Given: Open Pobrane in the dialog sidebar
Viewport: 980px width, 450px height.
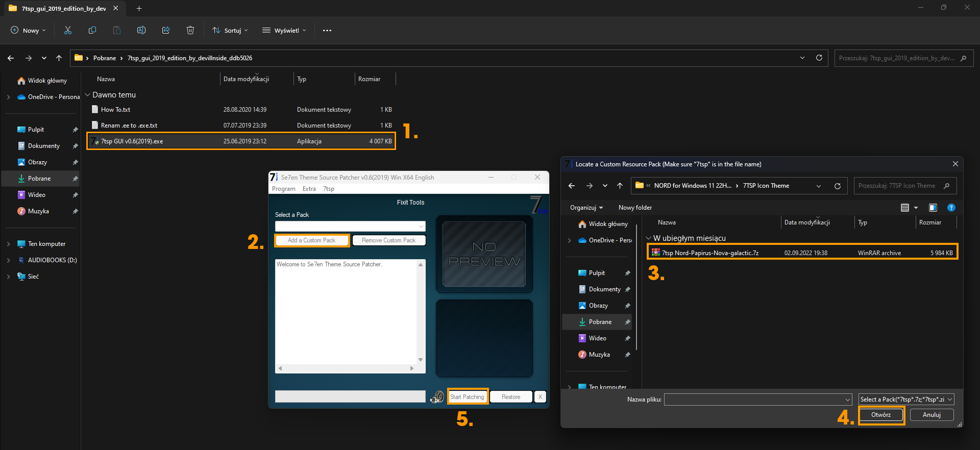Looking at the screenshot, I should 600,322.
